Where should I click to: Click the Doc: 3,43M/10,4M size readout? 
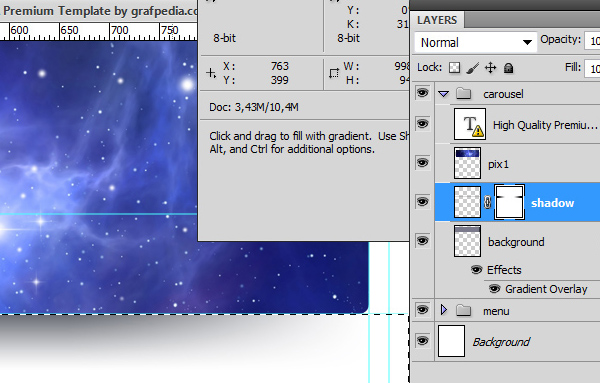[254, 107]
